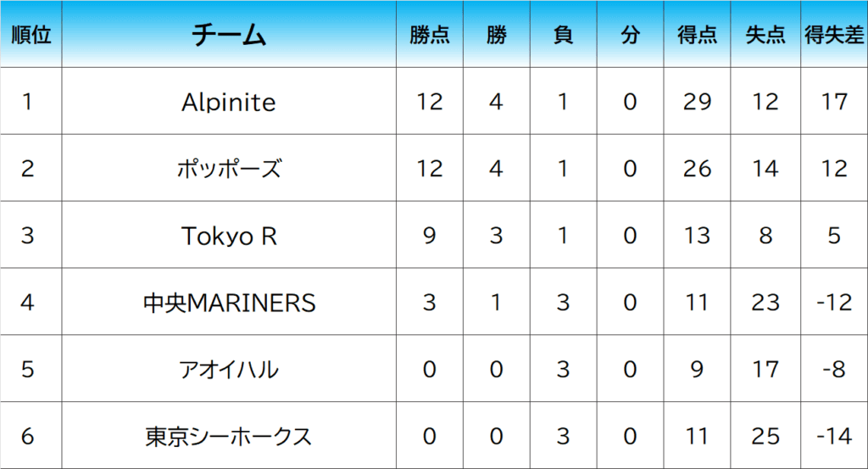This screenshot has width=868, height=469.
Task: Select the 負 losses column header
Action: click(x=563, y=35)
